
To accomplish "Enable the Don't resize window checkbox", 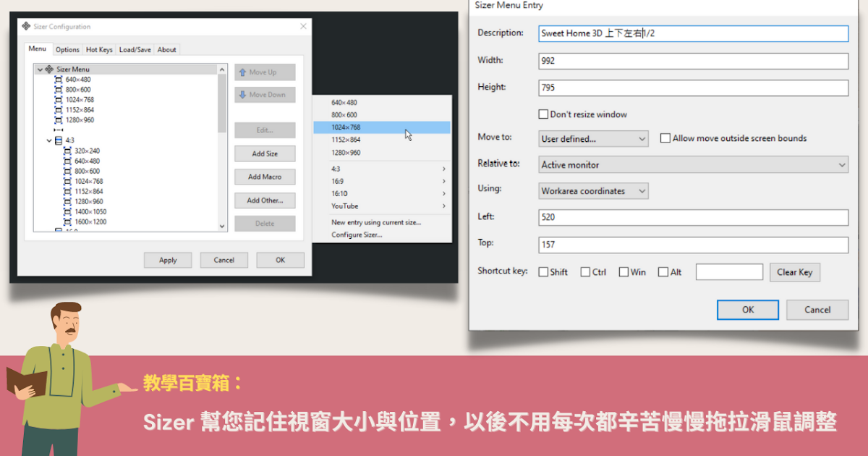I will coord(542,114).
